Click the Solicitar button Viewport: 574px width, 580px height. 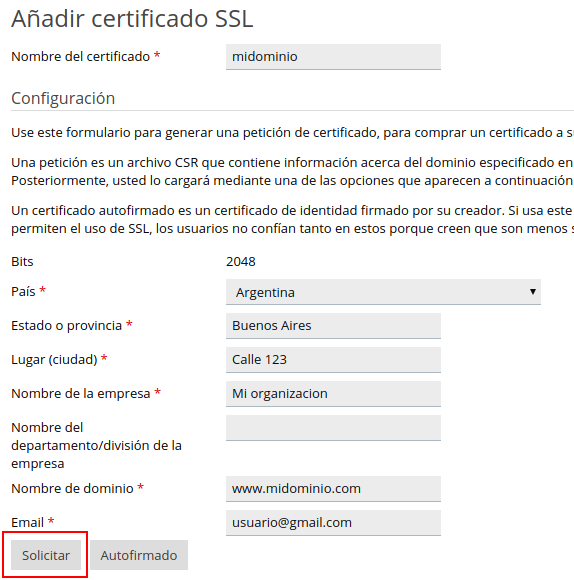46,555
